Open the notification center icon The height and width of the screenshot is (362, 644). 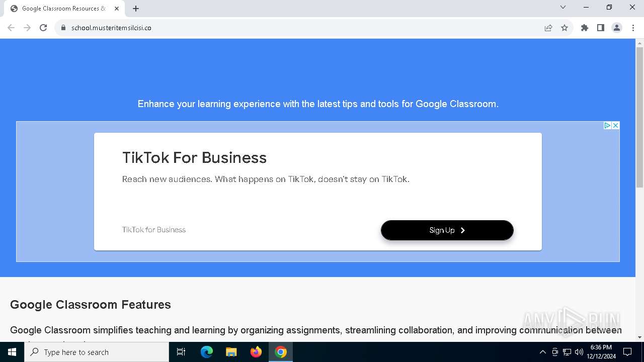point(627,352)
